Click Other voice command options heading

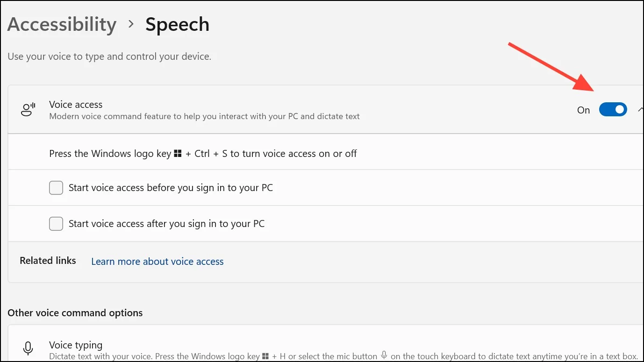tap(75, 313)
